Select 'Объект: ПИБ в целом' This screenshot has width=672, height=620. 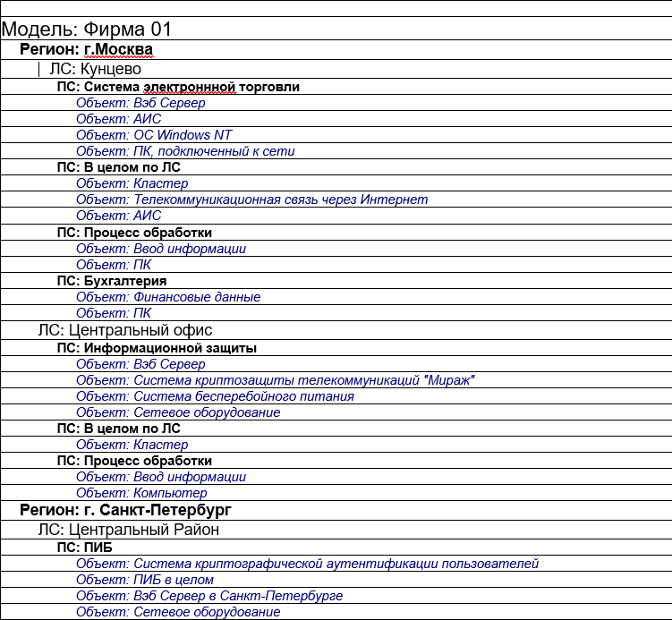[145, 580]
